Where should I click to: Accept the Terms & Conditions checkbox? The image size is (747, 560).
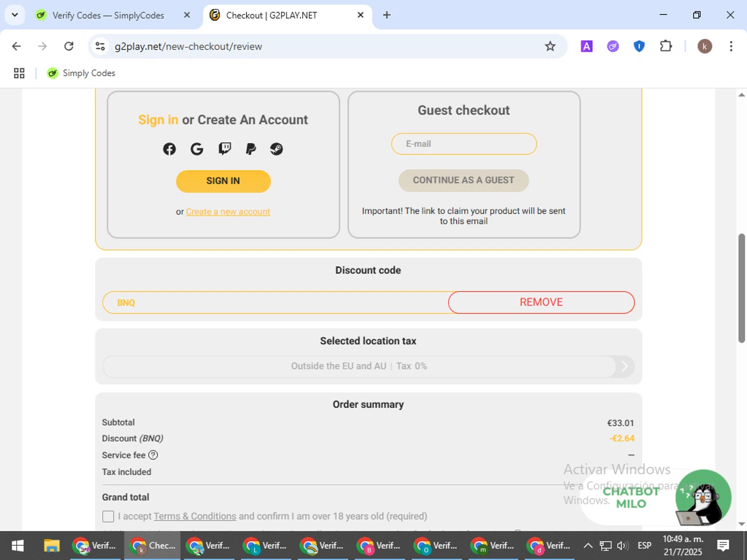(108, 516)
